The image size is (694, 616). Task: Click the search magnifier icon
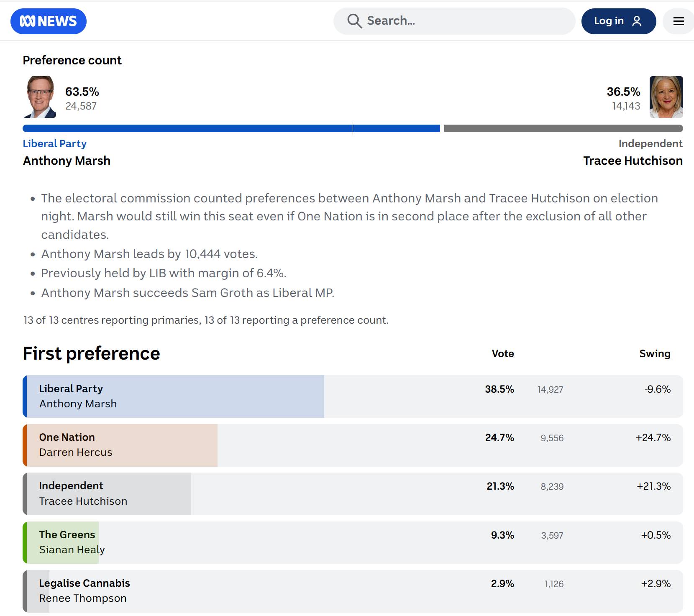[x=354, y=21]
